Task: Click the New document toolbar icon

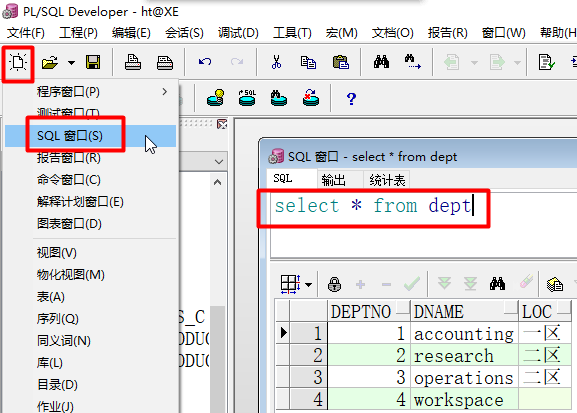Action: (x=18, y=62)
